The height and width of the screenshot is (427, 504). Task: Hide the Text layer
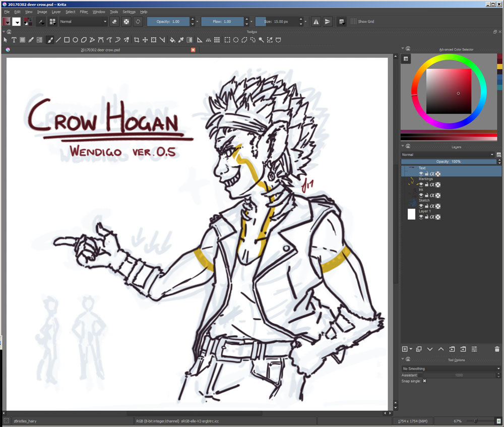pyautogui.click(x=421, y=173)
